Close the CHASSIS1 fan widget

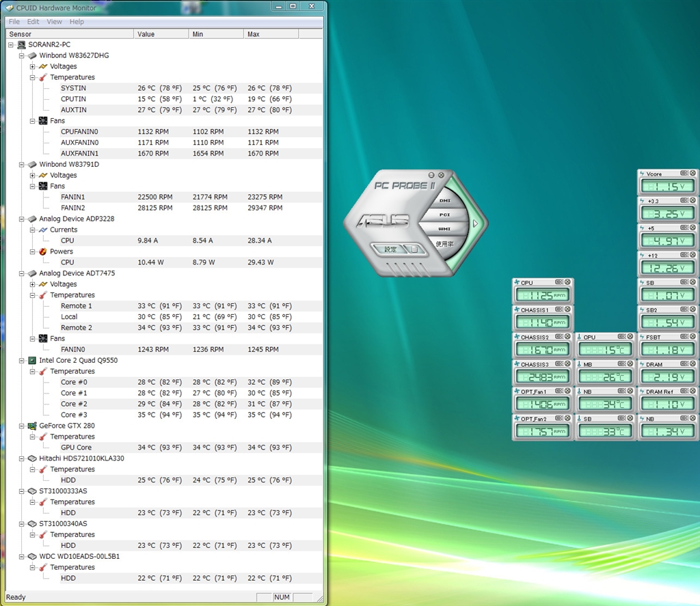point(567,309)
